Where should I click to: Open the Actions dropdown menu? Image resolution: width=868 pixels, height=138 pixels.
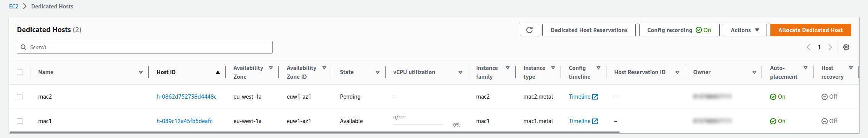[744, 30]
